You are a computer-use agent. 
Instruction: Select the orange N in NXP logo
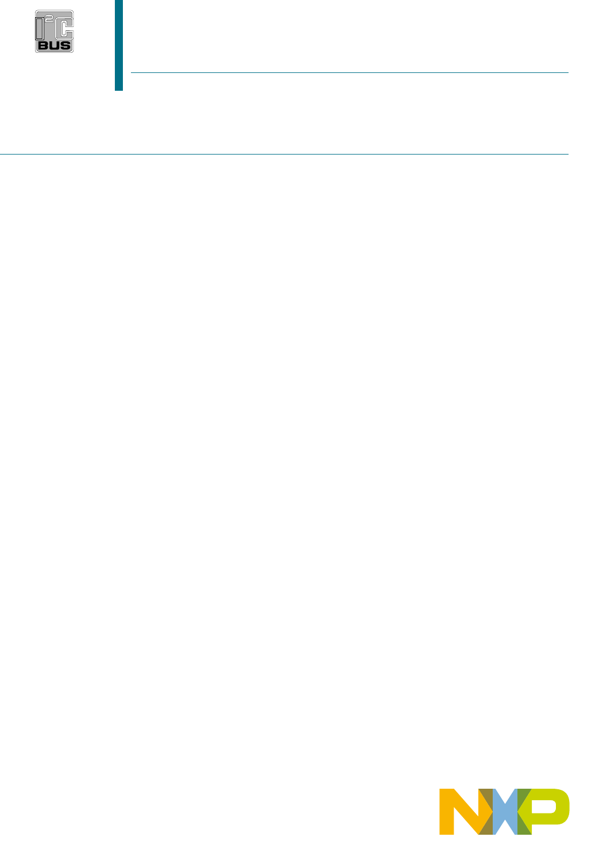point(461,811)
